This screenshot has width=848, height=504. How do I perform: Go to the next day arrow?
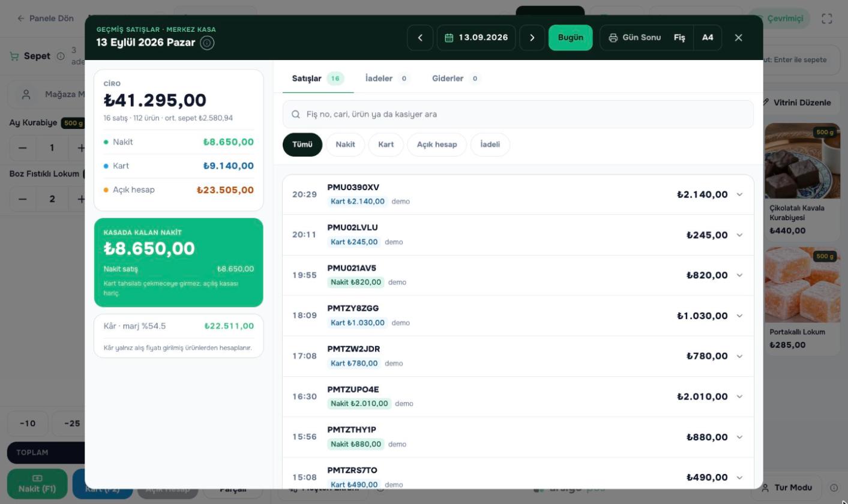pos(532,38)
